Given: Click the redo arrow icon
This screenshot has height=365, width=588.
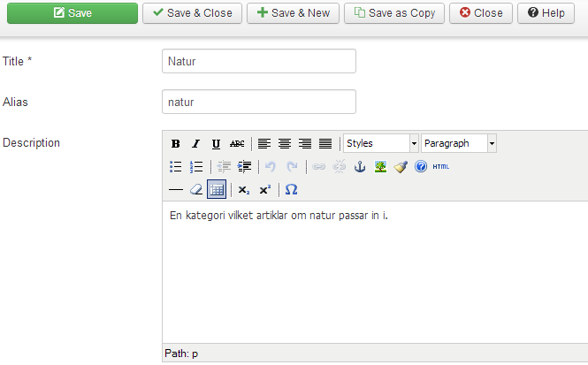Looking at the screenshot, I should (292, 166).
